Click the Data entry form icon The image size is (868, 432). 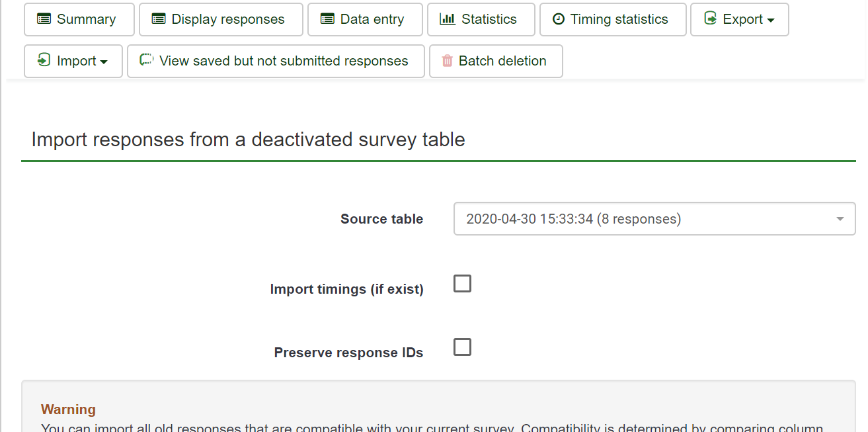click(327, 19)
